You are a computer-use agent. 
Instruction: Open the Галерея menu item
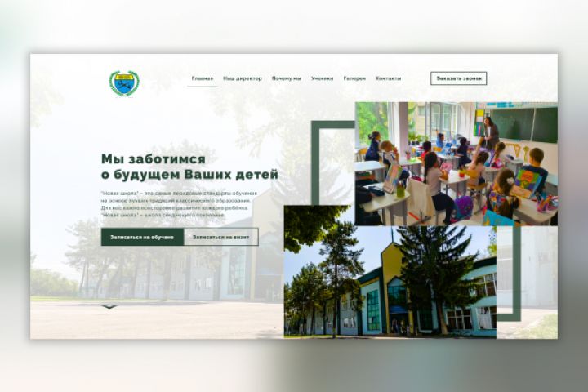click(354, 78)
